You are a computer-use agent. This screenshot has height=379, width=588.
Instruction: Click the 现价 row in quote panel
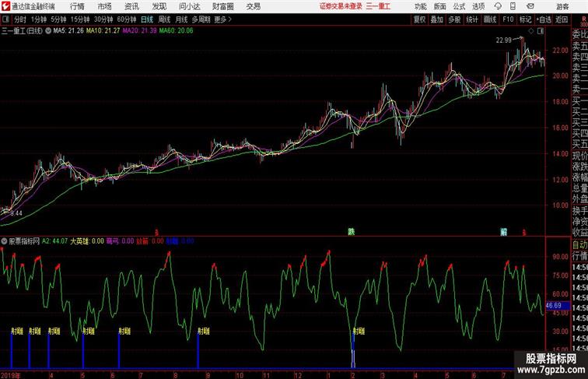point(579,156)
